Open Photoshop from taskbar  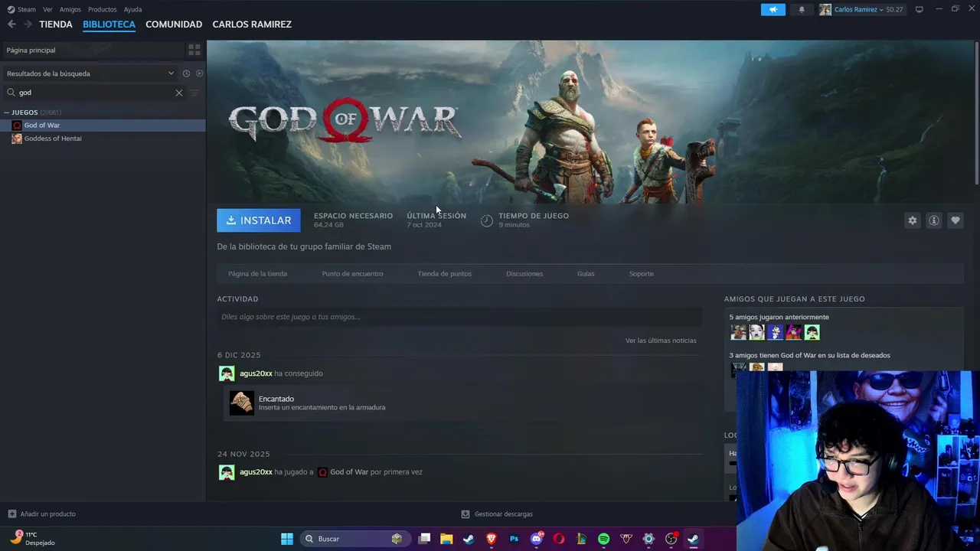(514, 539)
